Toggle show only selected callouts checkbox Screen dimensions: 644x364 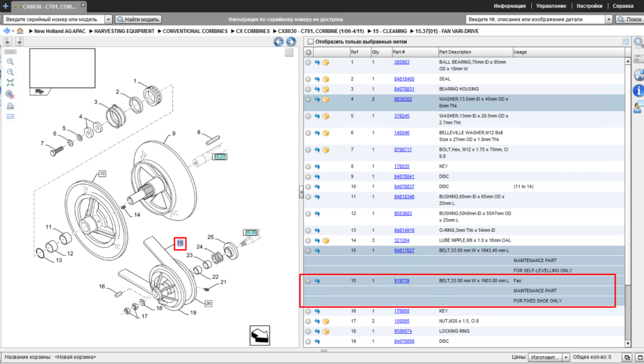[310, 41]
